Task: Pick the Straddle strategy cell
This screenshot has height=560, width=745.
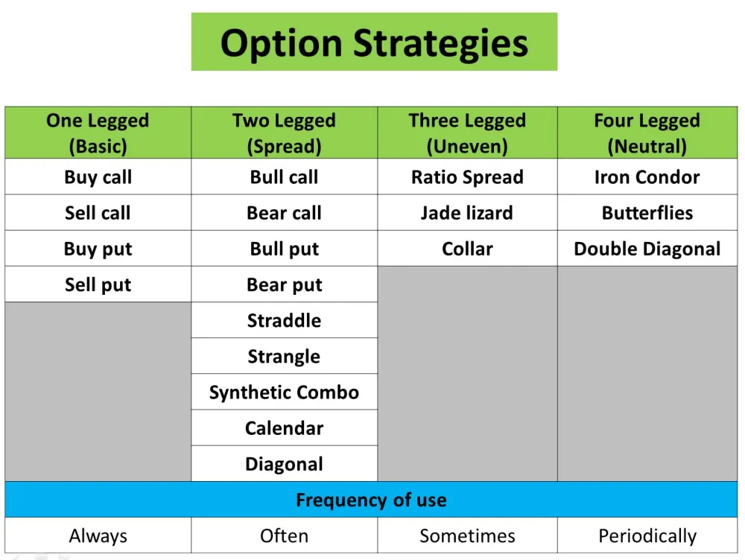Action: pos(284,320)
